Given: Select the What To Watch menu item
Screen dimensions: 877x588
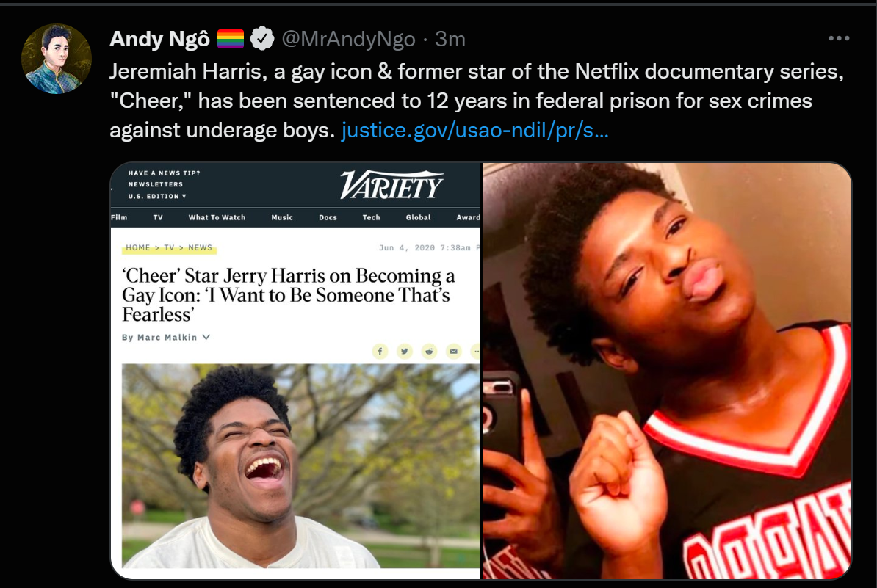Looking at the screenshot, I should pyautogui.click(x=217, y=217).
